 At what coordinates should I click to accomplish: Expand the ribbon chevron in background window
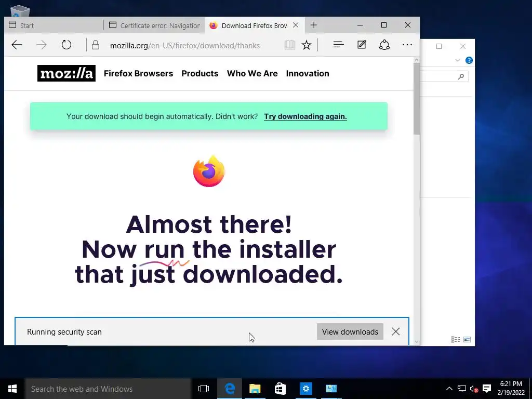457,60
